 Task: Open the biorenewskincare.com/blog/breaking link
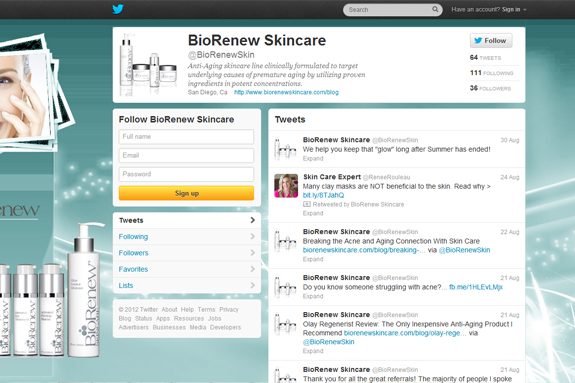click(x=364, y=250)
